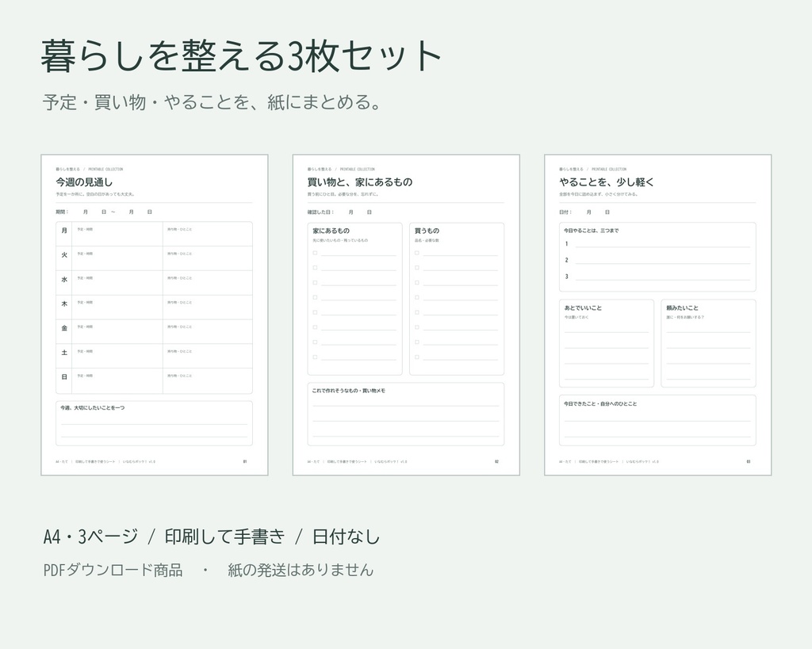Click the 今日やることは、三つまで heading
The image size is (812, 649).
[x=591, y=231]
